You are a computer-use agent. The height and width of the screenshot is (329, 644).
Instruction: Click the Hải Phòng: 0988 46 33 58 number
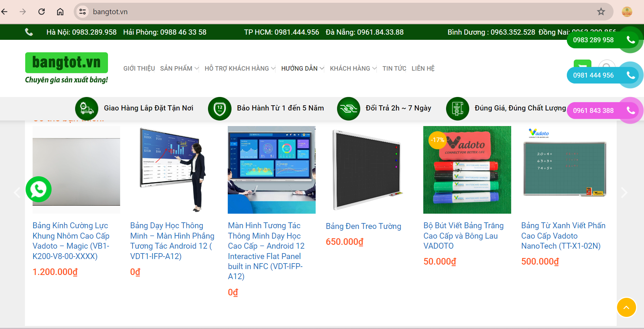click(165, 32)
